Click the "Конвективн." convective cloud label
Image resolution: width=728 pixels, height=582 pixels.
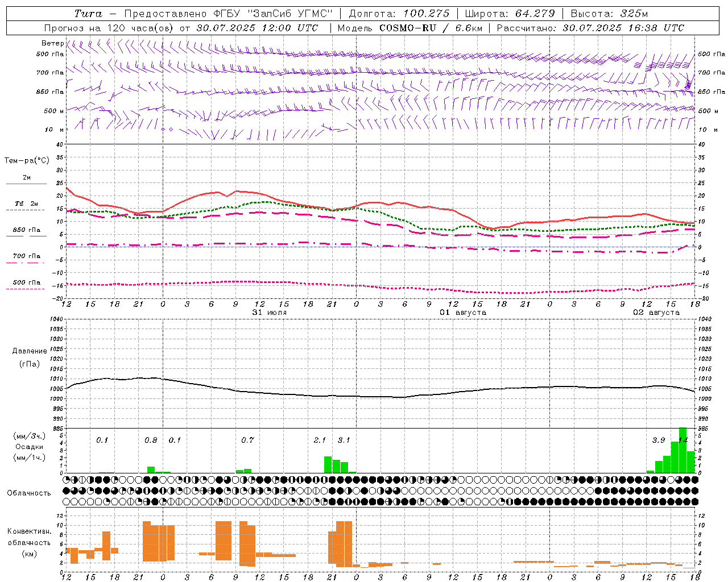pos(30,531)
